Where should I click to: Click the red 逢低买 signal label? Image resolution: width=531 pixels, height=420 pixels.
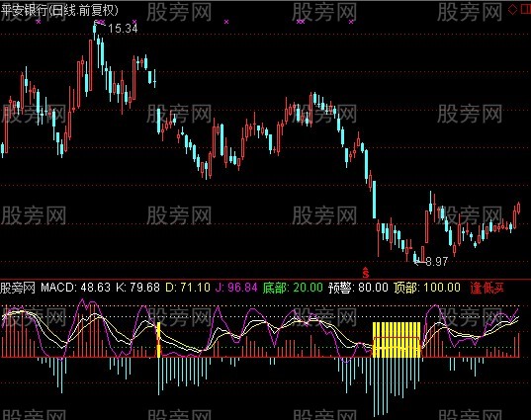pos(487,288)
